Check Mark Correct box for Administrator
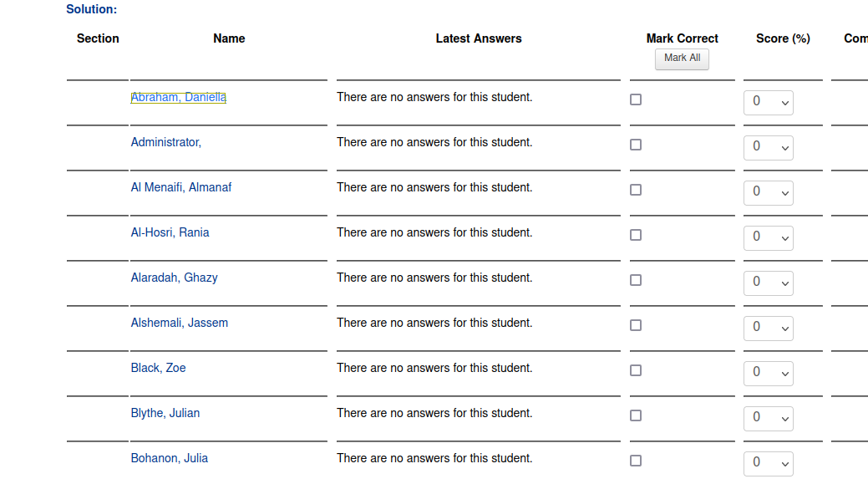868x479 pixels. (636, 145)
